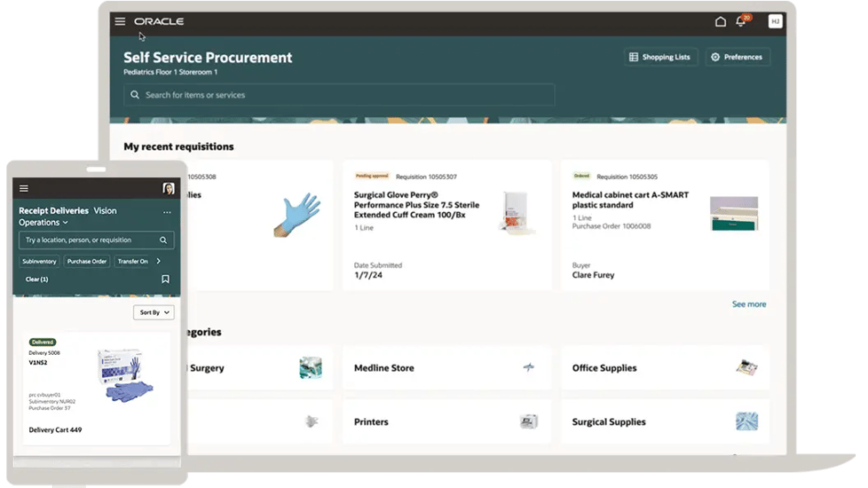Click the Oracle logo

pyautogui.click(x=159, y=21)
